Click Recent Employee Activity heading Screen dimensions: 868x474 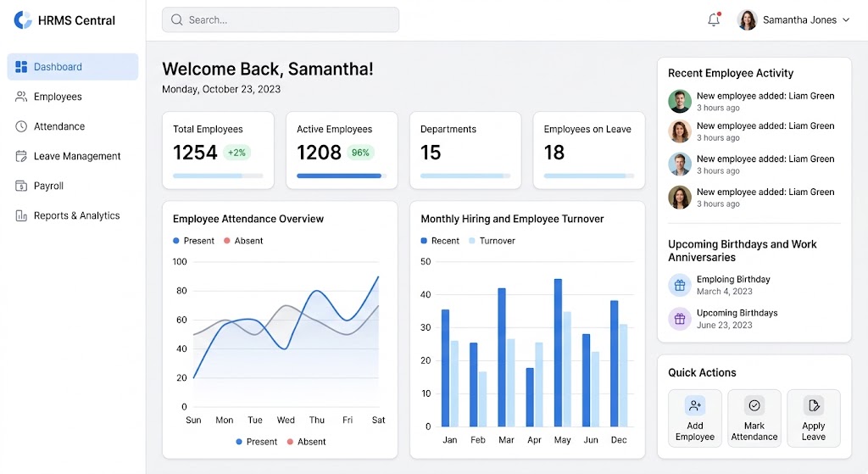(x=731, y=73)
